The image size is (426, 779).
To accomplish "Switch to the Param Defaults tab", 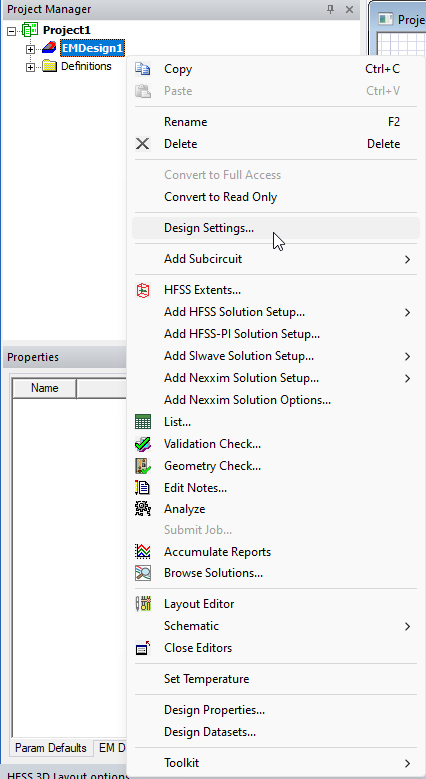I will [x=51, y=748].
